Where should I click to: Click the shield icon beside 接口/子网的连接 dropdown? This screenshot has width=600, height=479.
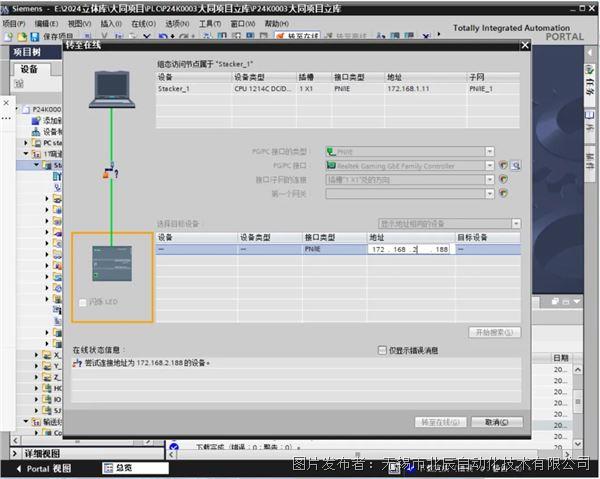[504, 179]
